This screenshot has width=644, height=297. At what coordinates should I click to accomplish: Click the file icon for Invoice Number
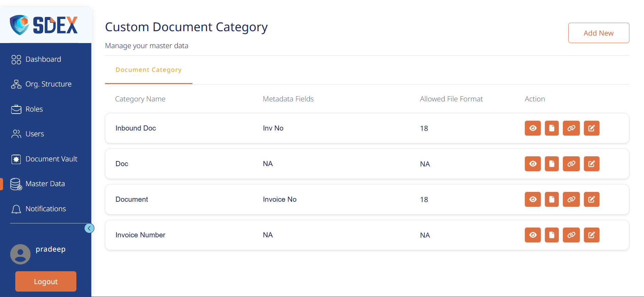[x=552, y=235]
